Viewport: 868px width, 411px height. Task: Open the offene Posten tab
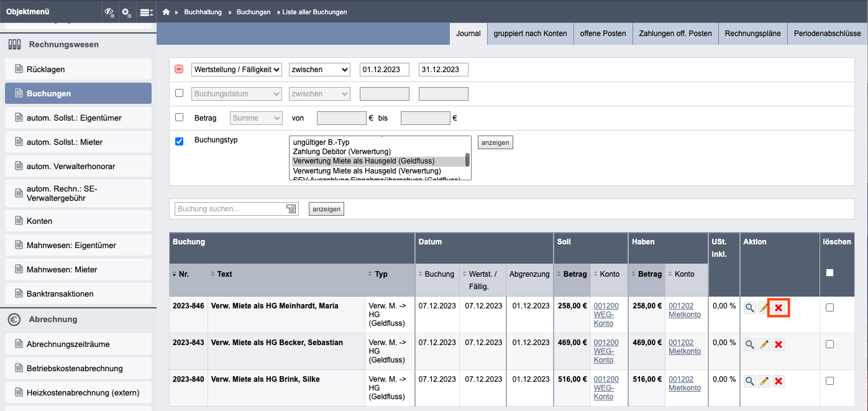pos(603,34)
